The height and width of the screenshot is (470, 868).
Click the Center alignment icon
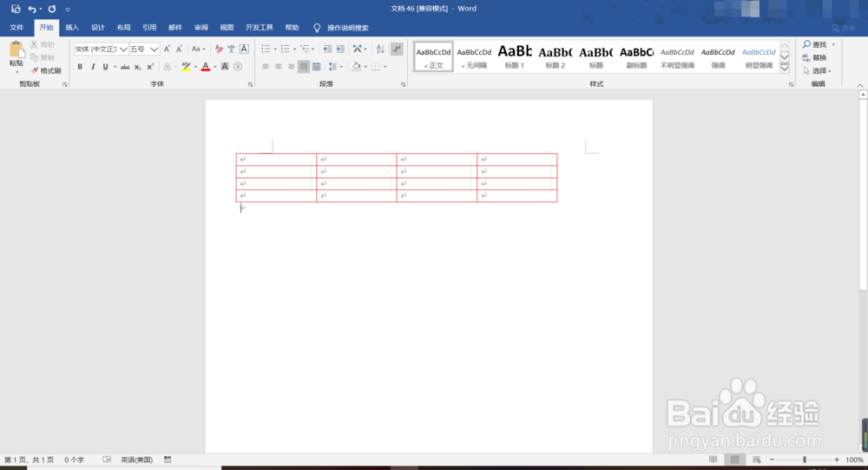(x=279, y=67)
